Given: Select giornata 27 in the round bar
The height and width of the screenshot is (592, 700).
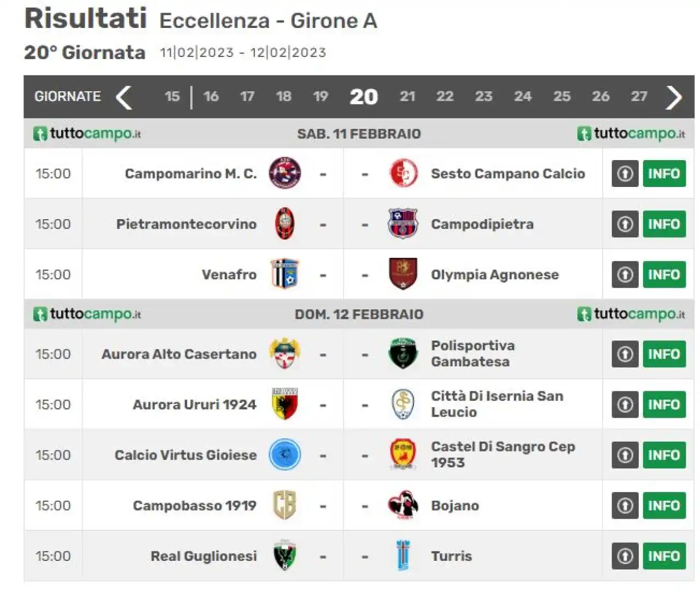Looking at the screenshot, I should [639, 97].
